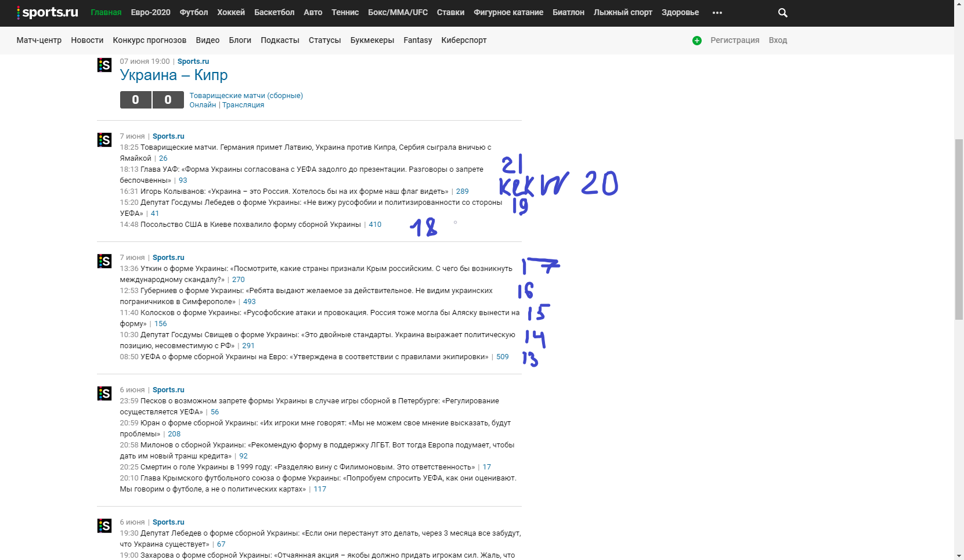Go to the Футбол section
The image size is (964, 560).
point(194,12)
